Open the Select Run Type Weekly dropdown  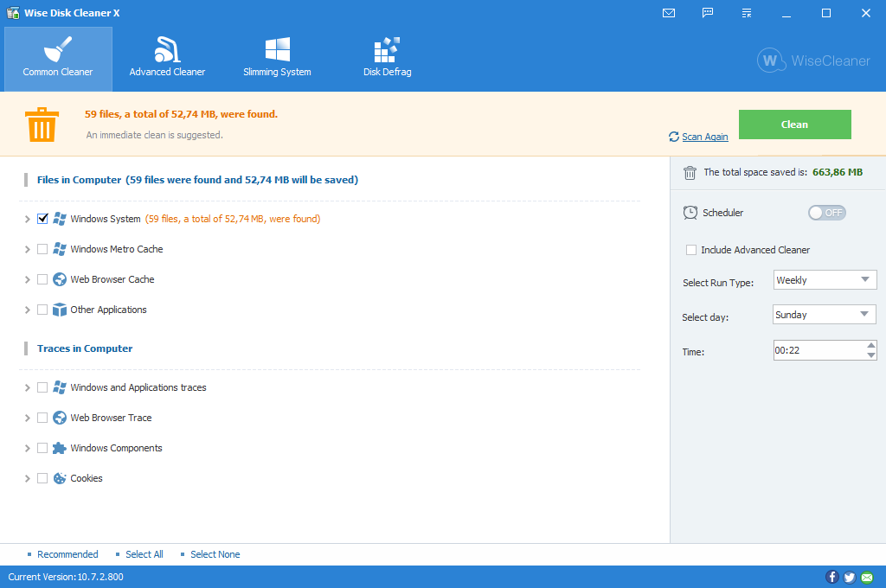825,280
